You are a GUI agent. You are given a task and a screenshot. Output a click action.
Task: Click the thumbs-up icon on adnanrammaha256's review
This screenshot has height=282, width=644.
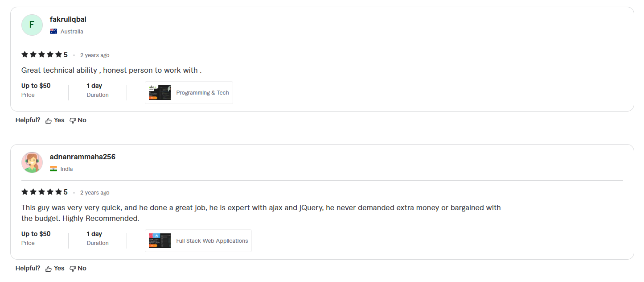pos(49,268)
